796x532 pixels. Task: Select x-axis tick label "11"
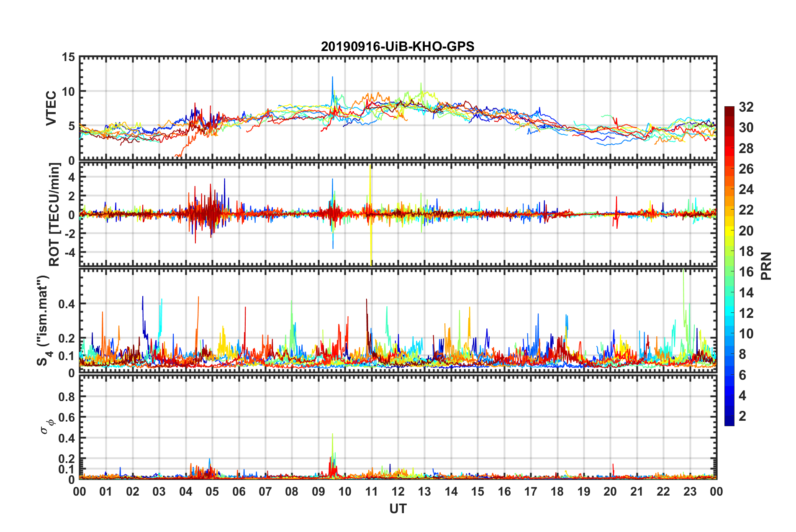(372, 491)
